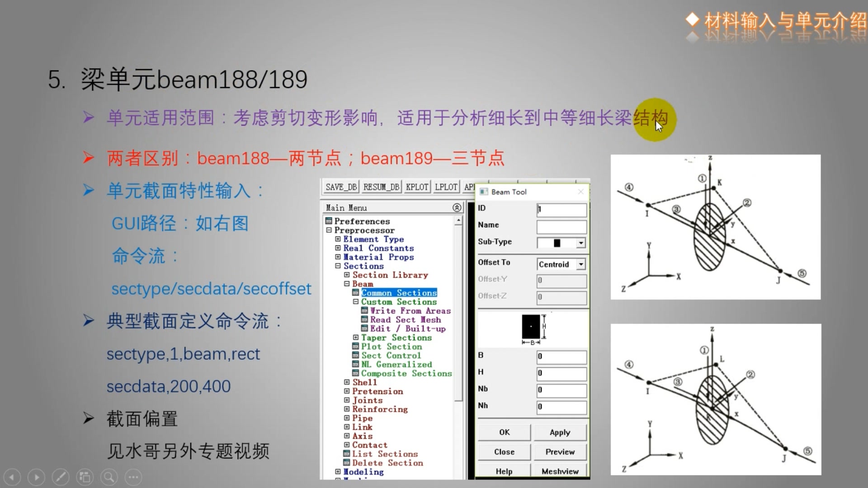Go to the previous slide

tap(12, 477)
